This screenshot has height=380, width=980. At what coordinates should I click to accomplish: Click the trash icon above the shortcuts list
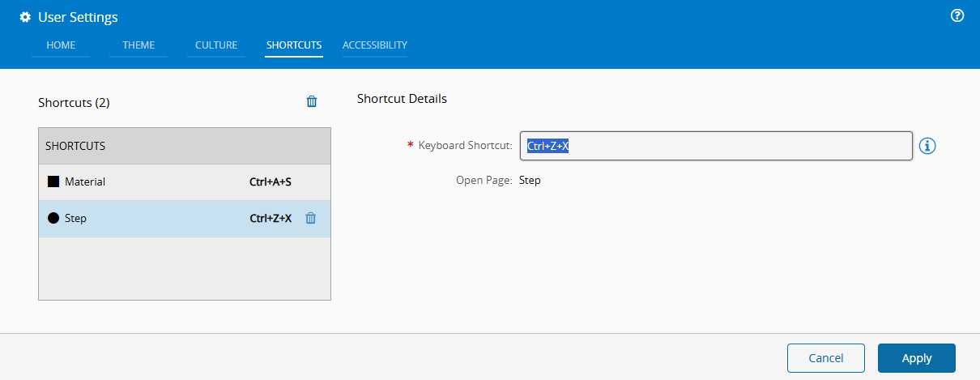[312, 102]
